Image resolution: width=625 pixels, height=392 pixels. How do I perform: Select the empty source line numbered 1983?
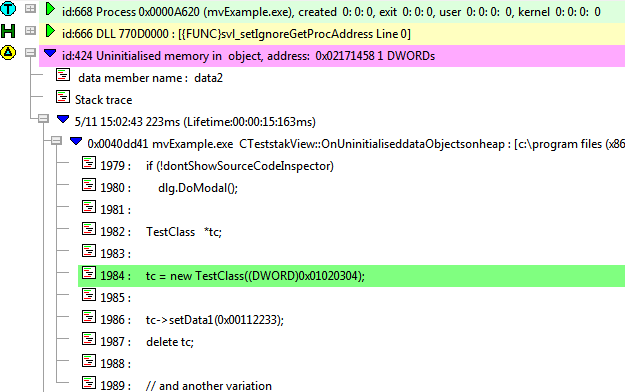[x=115, y=253]
